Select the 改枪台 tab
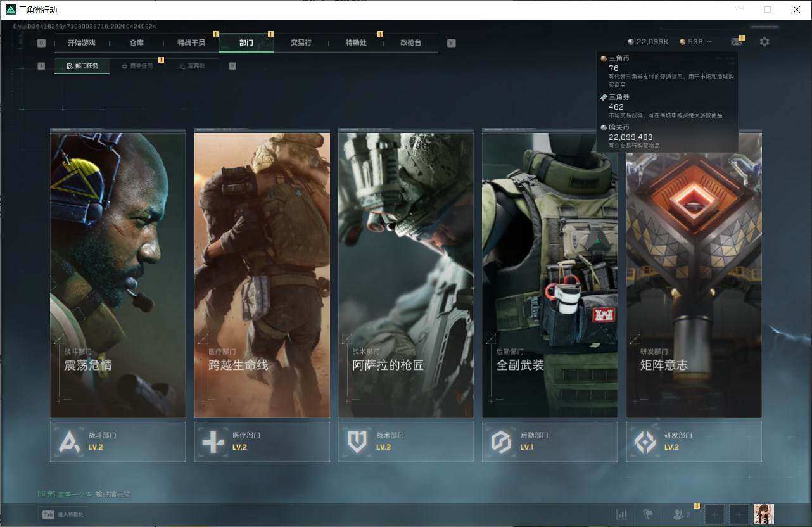Image resolution: width=812 pixels, height=527 pixels. click(410, 43)
